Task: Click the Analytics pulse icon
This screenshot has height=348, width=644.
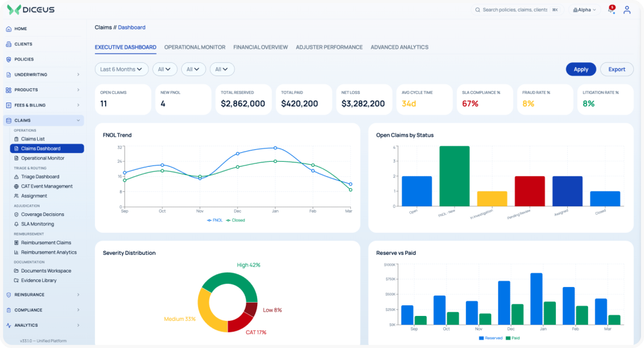Action: click(x=9, y=325)
